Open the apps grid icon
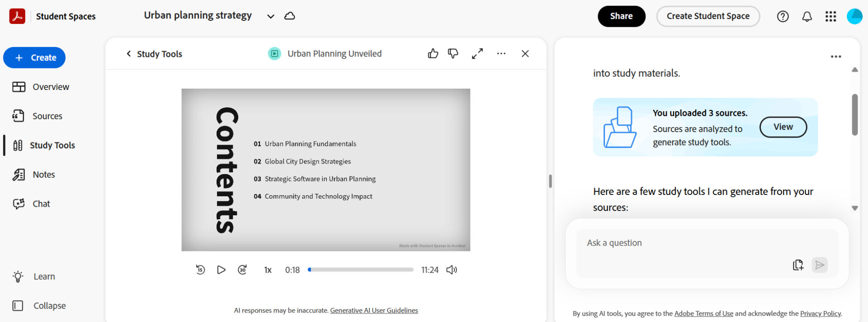This screenshot has height=322, width=868. (x=831, y=16)
